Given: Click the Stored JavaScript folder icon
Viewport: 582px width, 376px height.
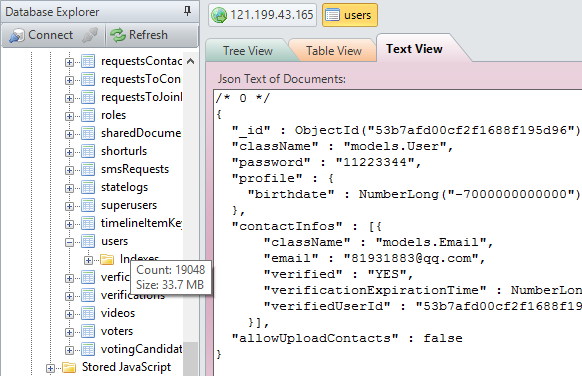Looking at the screenshot, I should [x=69, y=367].
